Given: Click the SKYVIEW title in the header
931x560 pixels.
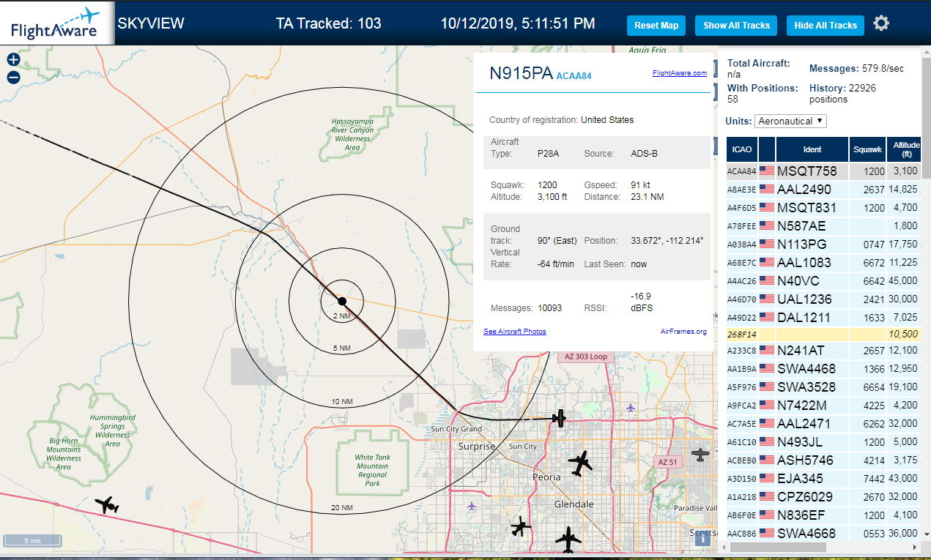Looking at the screenshot, I should pyautogui.click(x=151, y=23).
